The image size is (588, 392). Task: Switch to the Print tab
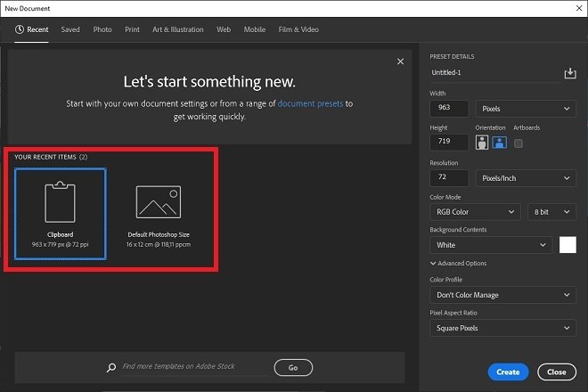[x=133, y=29]
